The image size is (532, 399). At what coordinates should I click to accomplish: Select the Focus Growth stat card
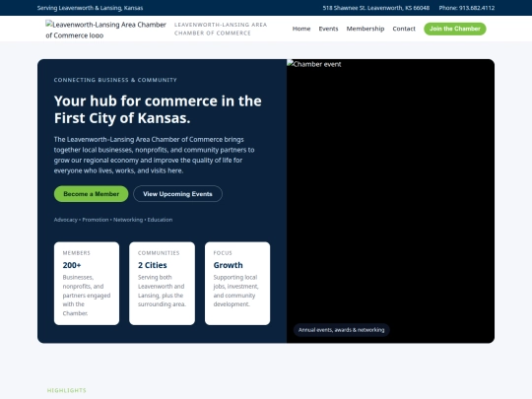pyautogui.click(x=237, y=284)
